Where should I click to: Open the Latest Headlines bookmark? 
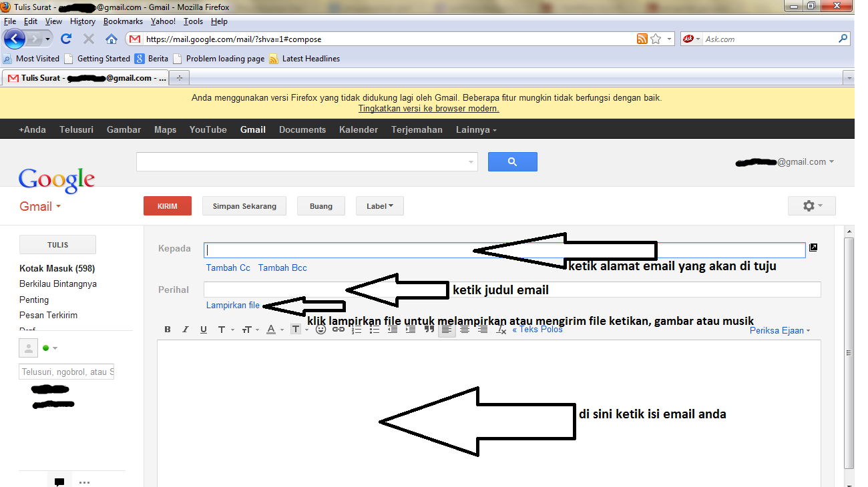coord(304,59)
